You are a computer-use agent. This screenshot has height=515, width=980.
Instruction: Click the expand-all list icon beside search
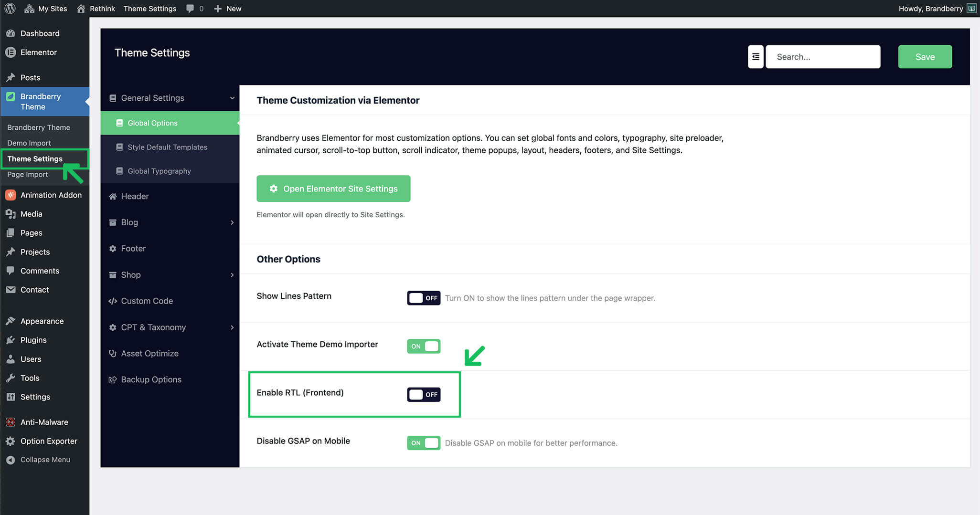pos(755,57)
